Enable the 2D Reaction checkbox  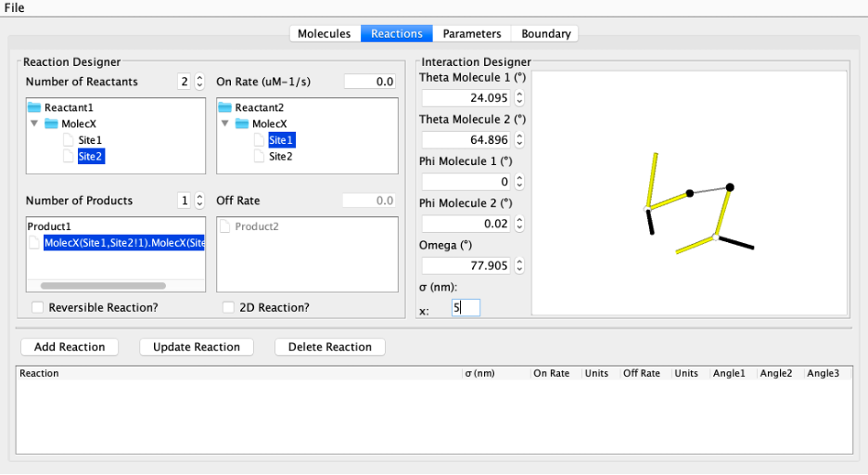228,307
